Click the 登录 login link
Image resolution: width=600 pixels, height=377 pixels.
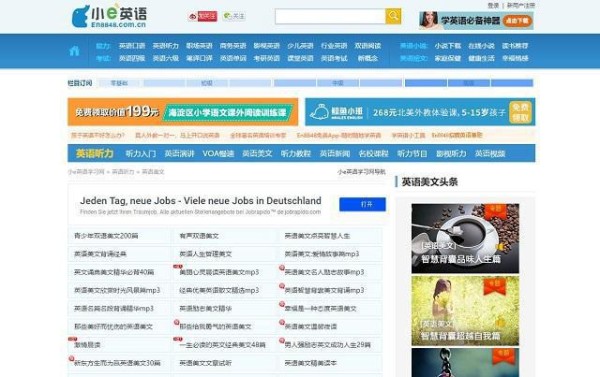[x=493, y=5]
